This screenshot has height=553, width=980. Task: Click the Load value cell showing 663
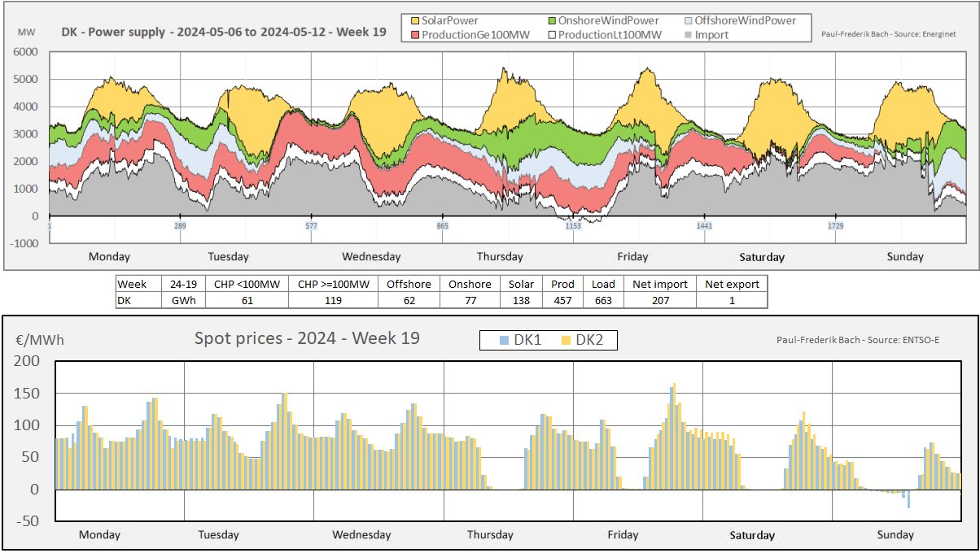(602, 299)
